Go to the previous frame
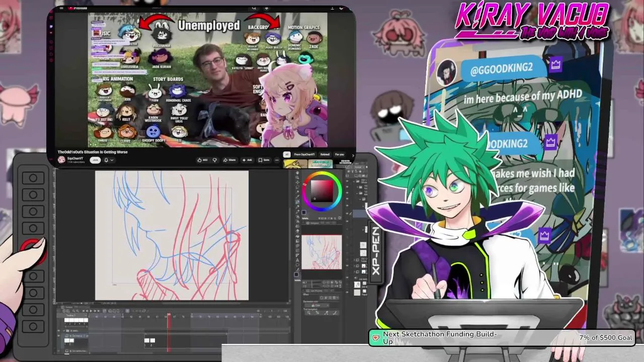The width and height of the screenshot is (644, 362). point(87,311)
